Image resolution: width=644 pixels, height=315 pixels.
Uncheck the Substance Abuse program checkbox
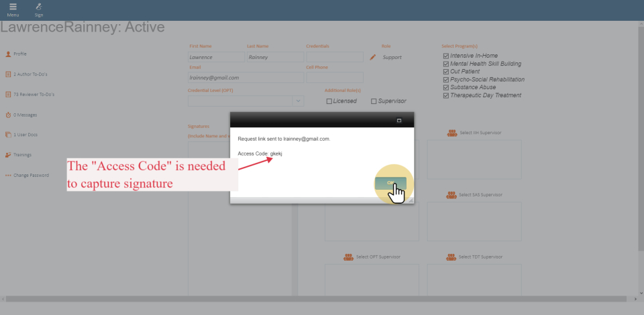coord(445,87)
